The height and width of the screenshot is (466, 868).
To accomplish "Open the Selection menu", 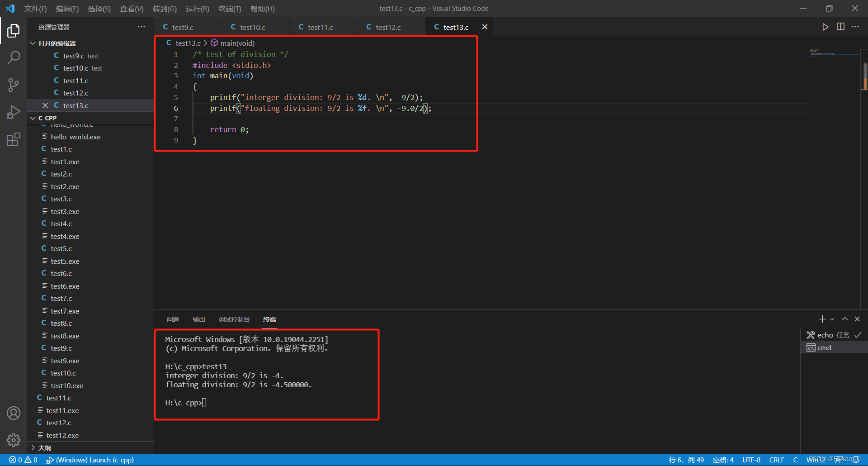I will [x=99, y=9].
